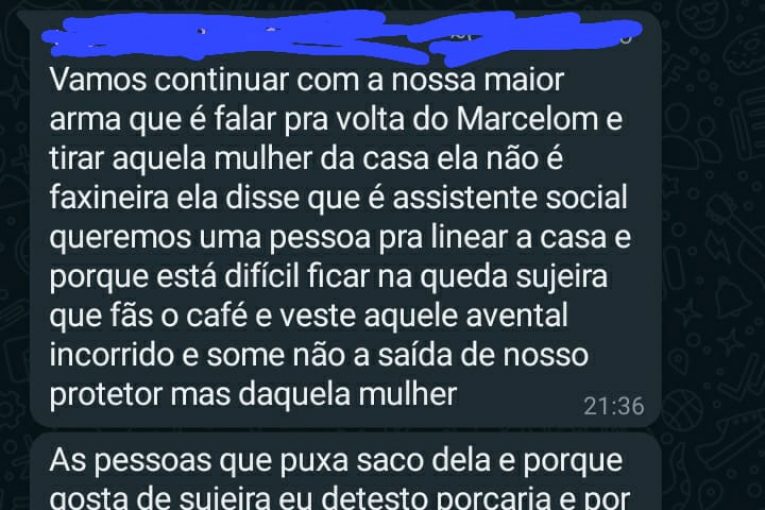
Task: Click the word 'incorrido' in the message
Action: coord(112,355)
